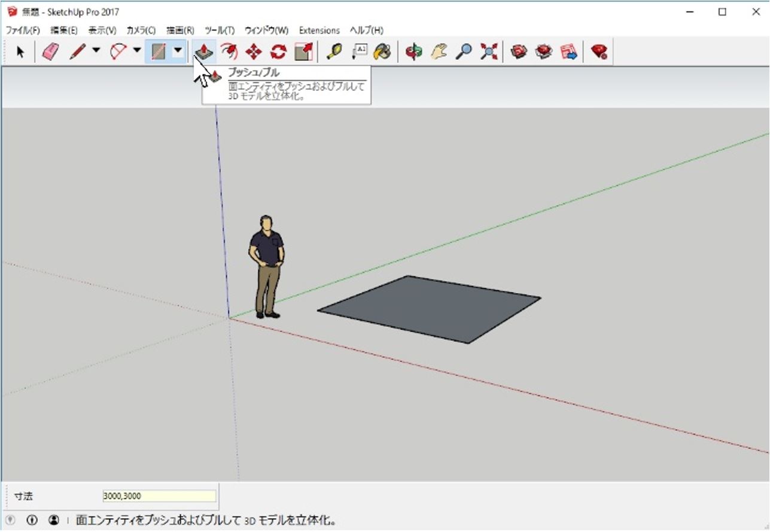Choose the Move tool
Image resolution: width=770 pixels, height=532 pixels.
254,52
